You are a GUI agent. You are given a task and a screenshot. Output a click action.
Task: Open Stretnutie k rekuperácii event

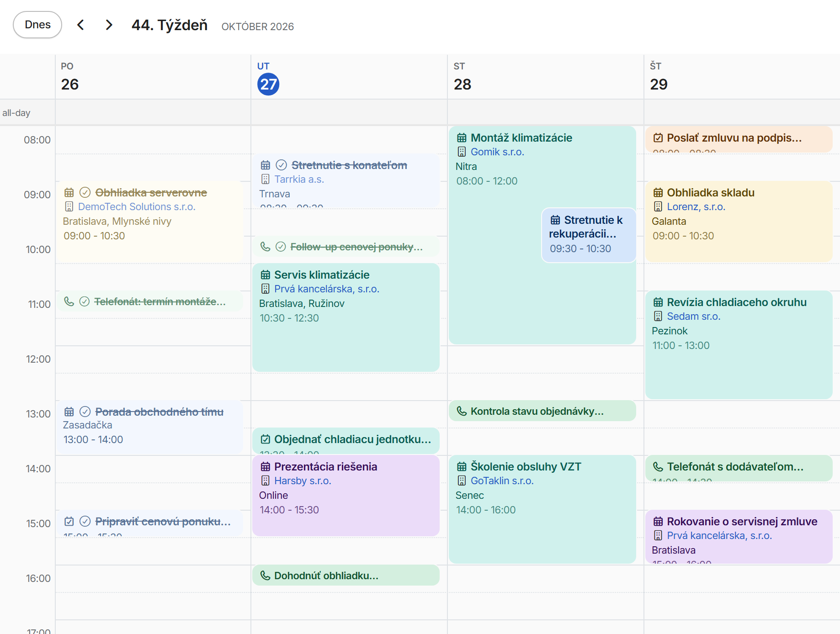[589, 235]
